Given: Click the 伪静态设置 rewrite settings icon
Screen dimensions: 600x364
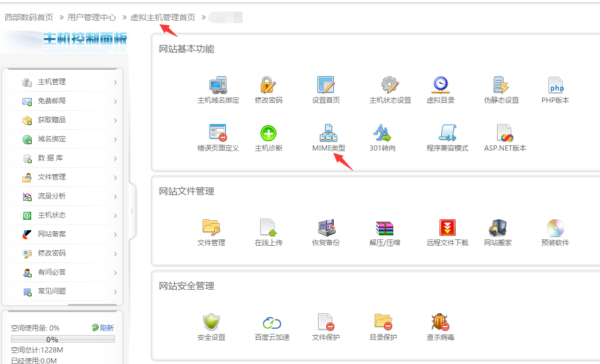Looking at the screenshot, I should pos(501,85).
